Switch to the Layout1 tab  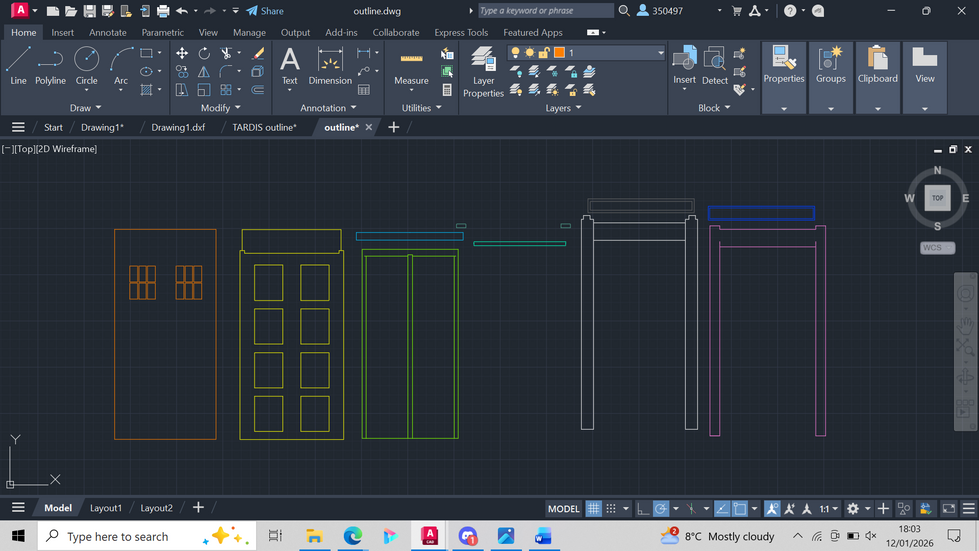click(x=106, y=508)
